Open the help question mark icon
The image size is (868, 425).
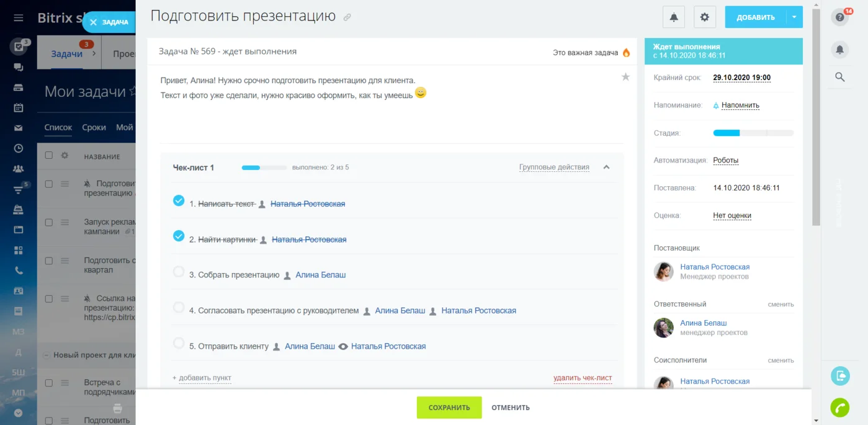[x=840, y=17]
